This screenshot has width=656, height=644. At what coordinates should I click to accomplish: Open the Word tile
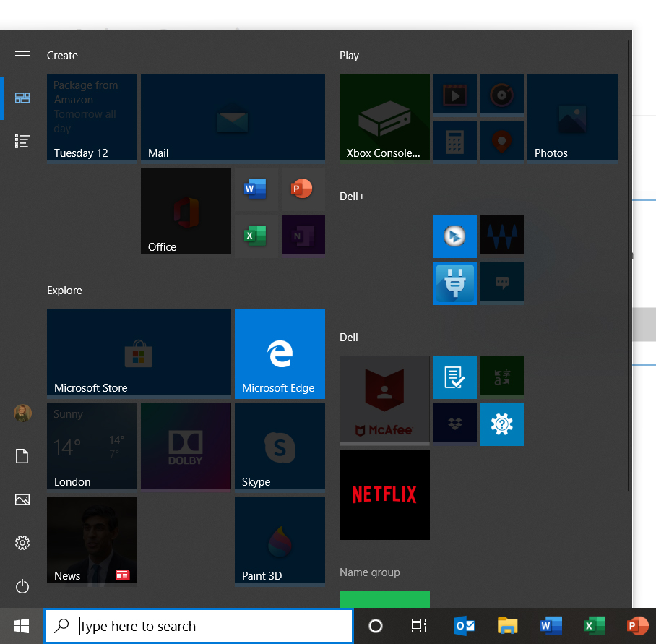click(256, 189)
